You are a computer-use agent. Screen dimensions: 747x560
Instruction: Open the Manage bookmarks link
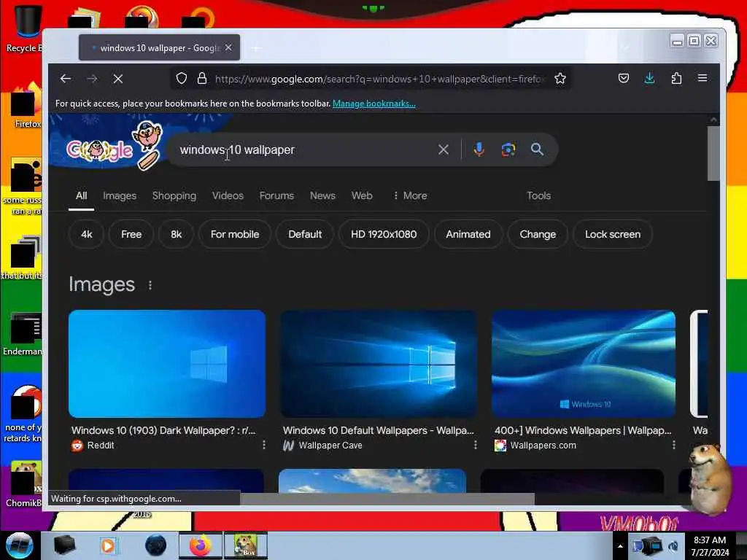[374, 104]
